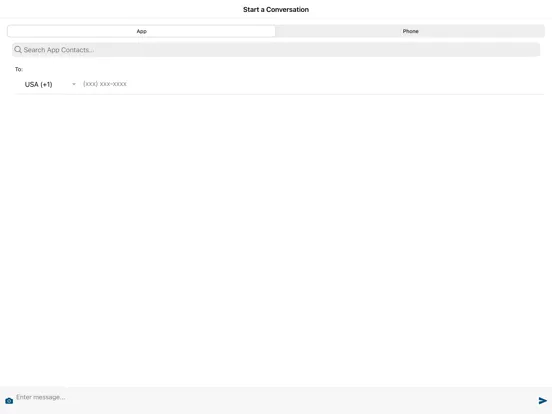Switch to the Phone tab
This screenshot has height=414, width=552.
[x=410, y=31]
